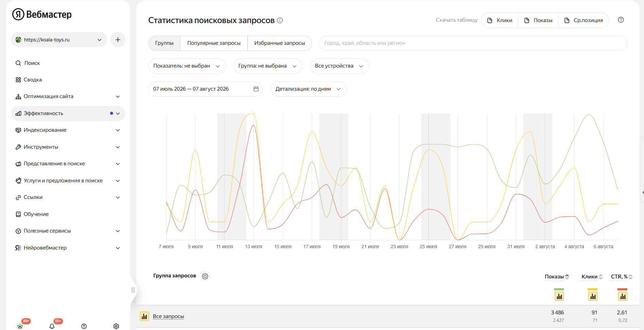Viewport: 644px width, 330px height.
Task: Click info icon beside statistics title
Action: (x=280, y=20)
